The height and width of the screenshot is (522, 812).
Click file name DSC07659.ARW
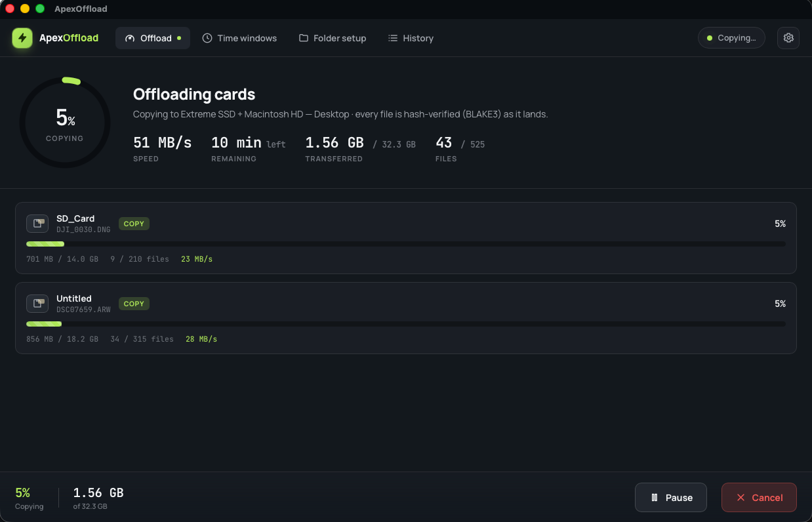[x=83, y=310]
